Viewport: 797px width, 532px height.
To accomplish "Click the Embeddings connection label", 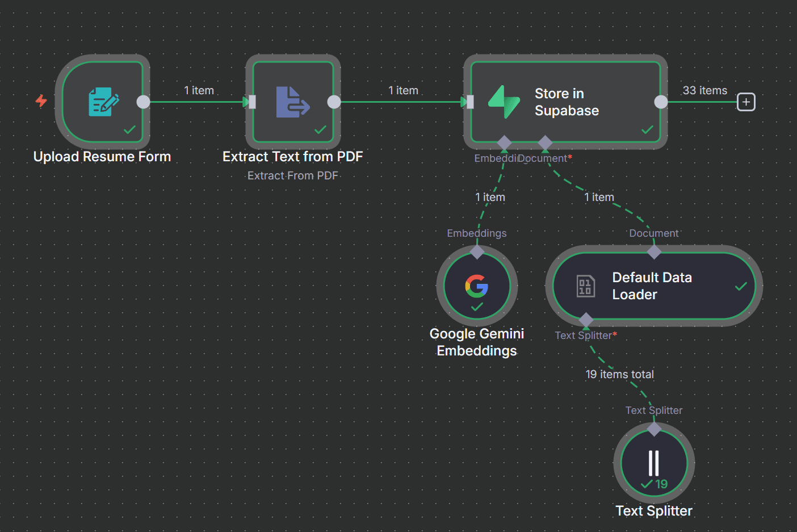I will coord(476,233).
